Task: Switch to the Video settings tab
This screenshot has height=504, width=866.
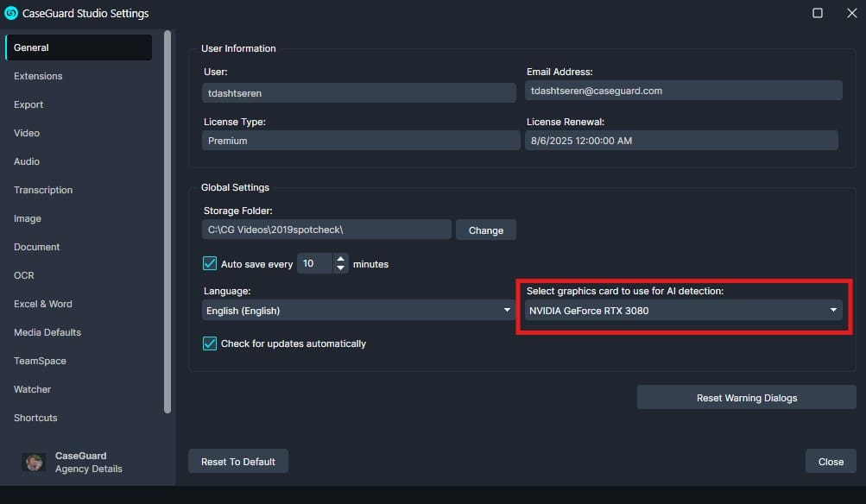Action: tap(27, 133)
